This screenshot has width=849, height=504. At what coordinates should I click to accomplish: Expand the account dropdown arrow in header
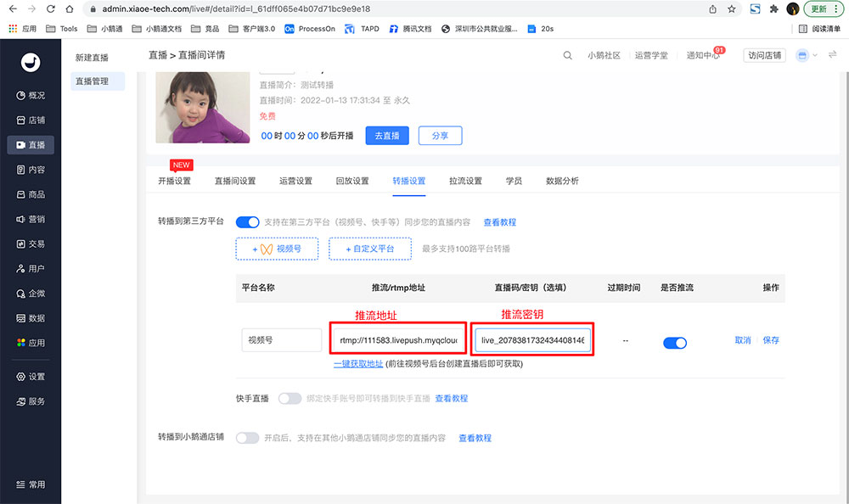tap(815, 55)
